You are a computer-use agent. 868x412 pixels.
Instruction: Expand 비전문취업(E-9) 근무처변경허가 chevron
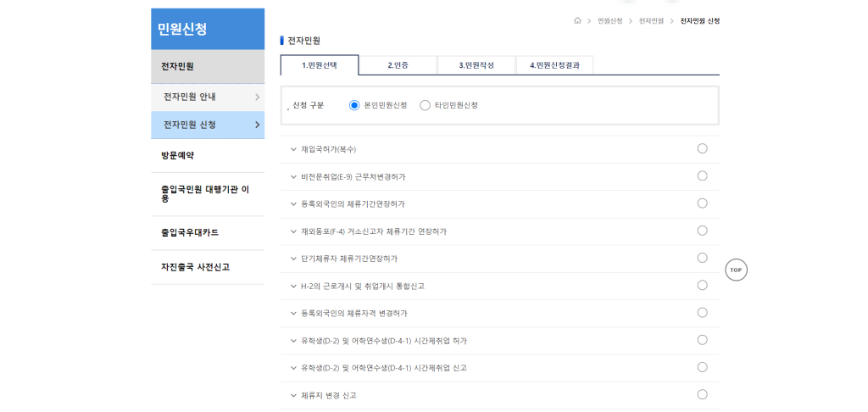pos(293,176)
